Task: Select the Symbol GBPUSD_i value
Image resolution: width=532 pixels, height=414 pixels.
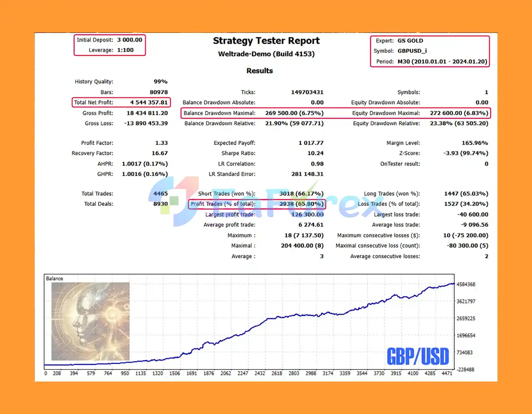Action: pos(412,51)
